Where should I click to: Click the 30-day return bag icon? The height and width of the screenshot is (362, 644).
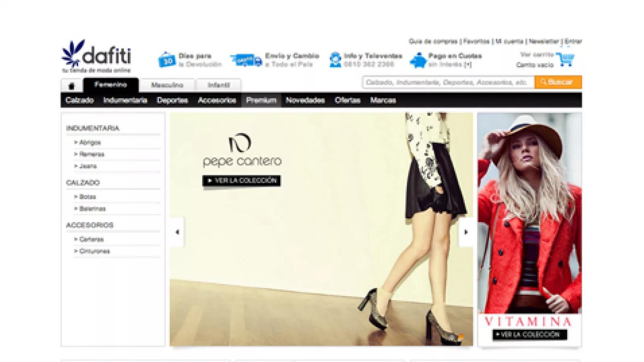[167, 60]
